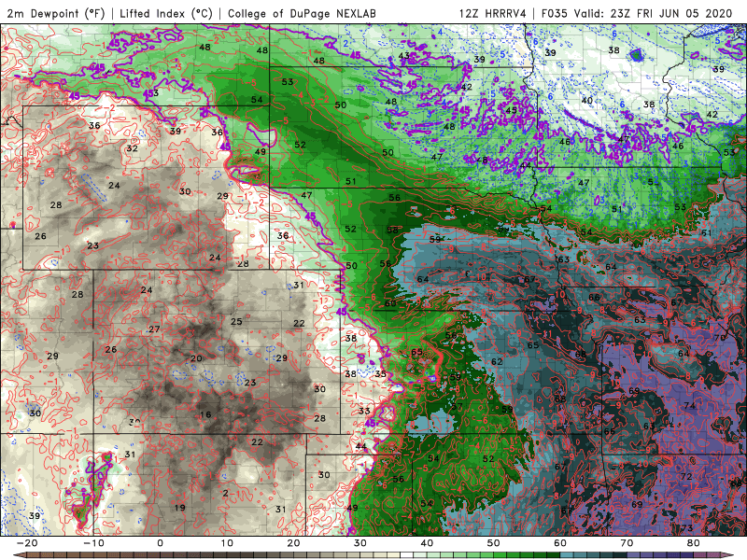
Task: Click the -20 label on the color scale
Action: coord(27,543)
